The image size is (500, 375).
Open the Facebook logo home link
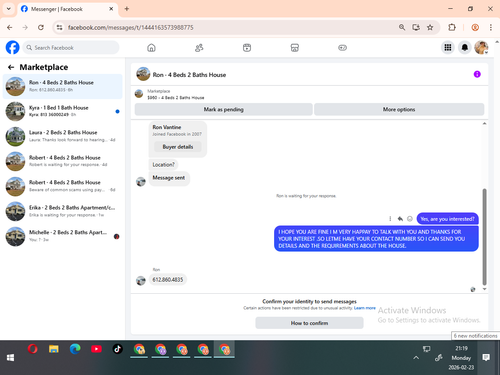pyautogui.click(x=12, y=47)
